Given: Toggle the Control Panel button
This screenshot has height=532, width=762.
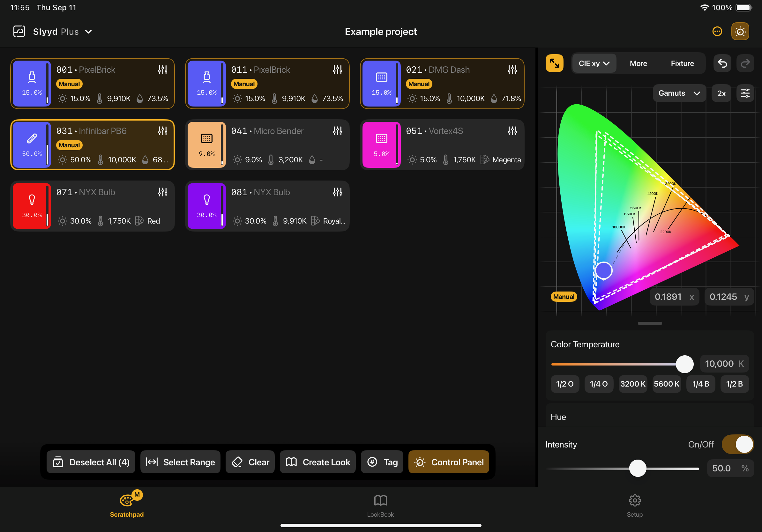Looking at the screenshot, I should coord(448,462).
